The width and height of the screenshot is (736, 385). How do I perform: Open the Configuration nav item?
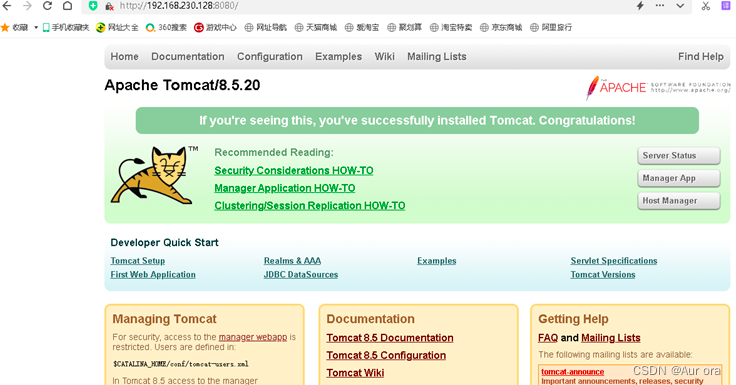[270, 56]
